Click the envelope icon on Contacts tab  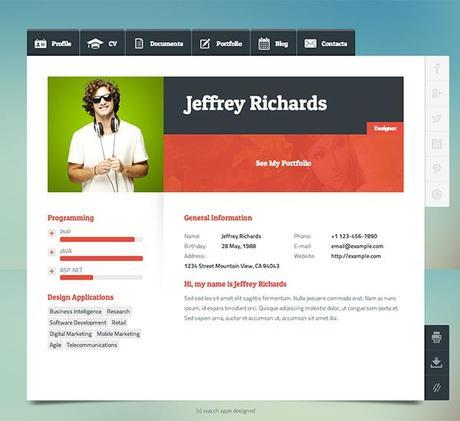[310, 43]
